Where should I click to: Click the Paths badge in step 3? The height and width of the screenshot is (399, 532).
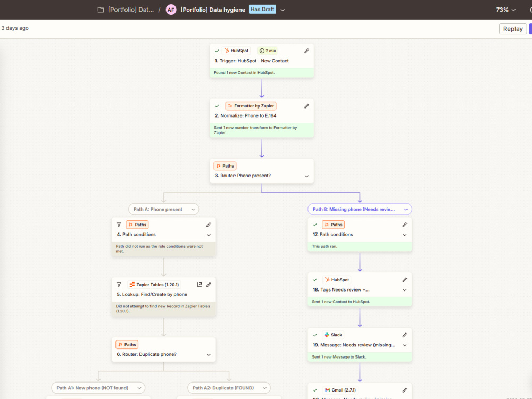(x=225, y=166)
